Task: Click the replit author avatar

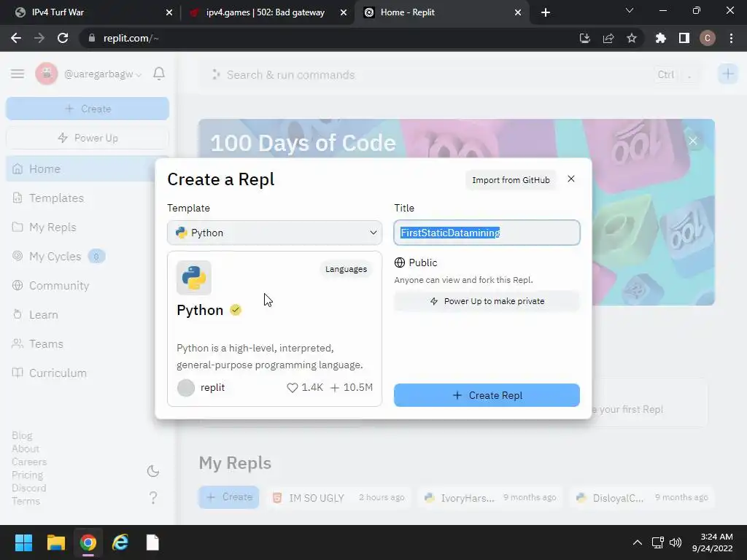Action: [186, 388]
